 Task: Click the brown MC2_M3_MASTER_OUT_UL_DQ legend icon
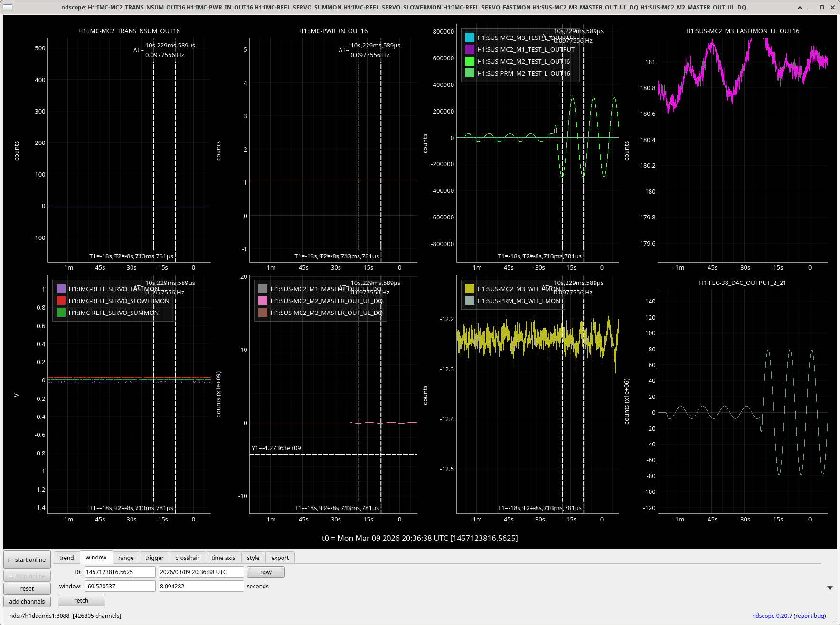pos(263,312)
